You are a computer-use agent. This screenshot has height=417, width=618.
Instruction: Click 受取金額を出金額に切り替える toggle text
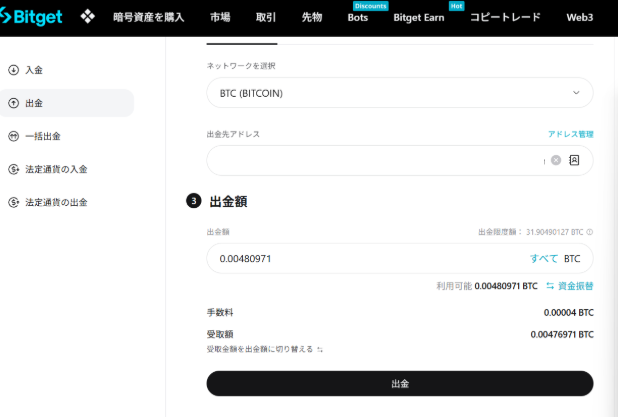260,349
